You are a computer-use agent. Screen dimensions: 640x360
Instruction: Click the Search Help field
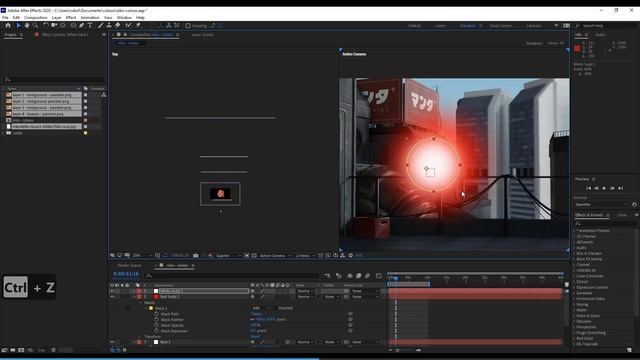pos(608,26)
